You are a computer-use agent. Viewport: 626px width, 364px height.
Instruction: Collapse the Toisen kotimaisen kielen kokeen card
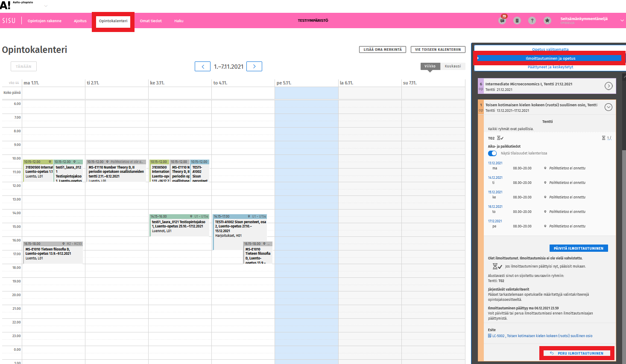pyautogui.click(x=608, y=107)
